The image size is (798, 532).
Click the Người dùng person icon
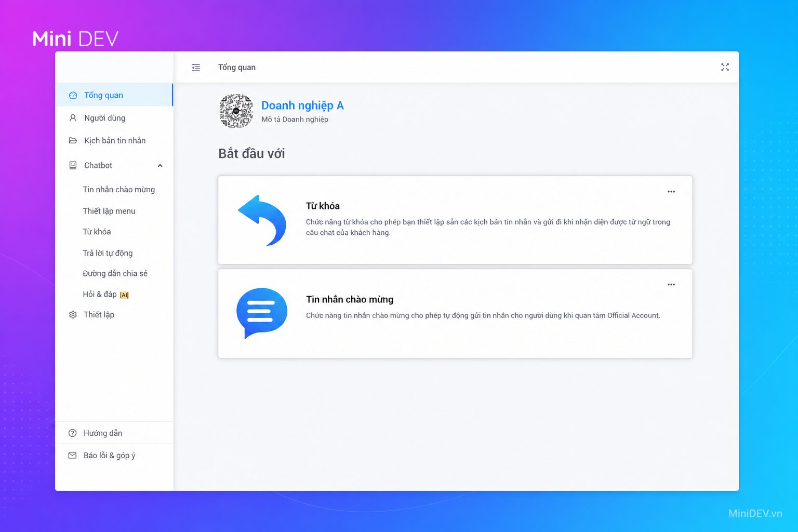pos(73,118)
